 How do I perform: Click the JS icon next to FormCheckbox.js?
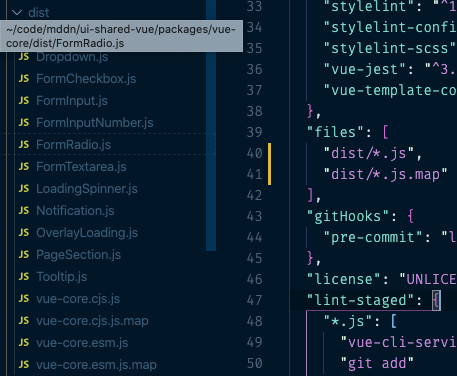click(x=24, y=79)
